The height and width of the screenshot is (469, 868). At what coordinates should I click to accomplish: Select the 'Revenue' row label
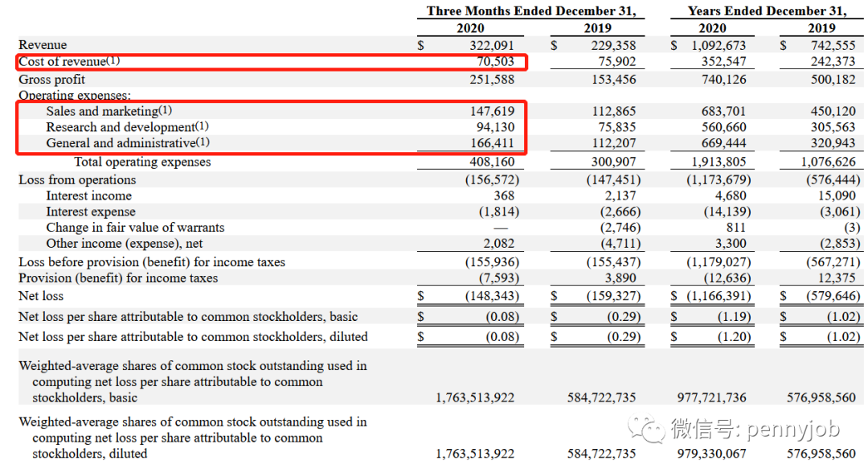pyautogui.click(x=43, y=45)
